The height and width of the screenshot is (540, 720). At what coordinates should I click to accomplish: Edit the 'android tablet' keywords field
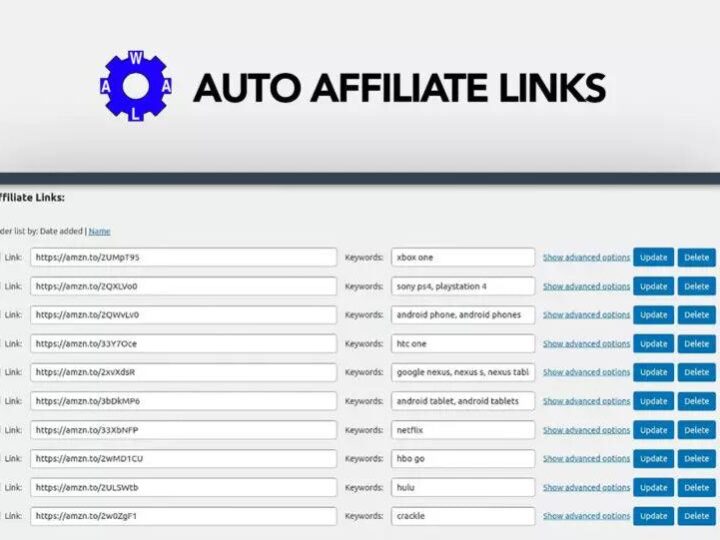click(463, 401)
